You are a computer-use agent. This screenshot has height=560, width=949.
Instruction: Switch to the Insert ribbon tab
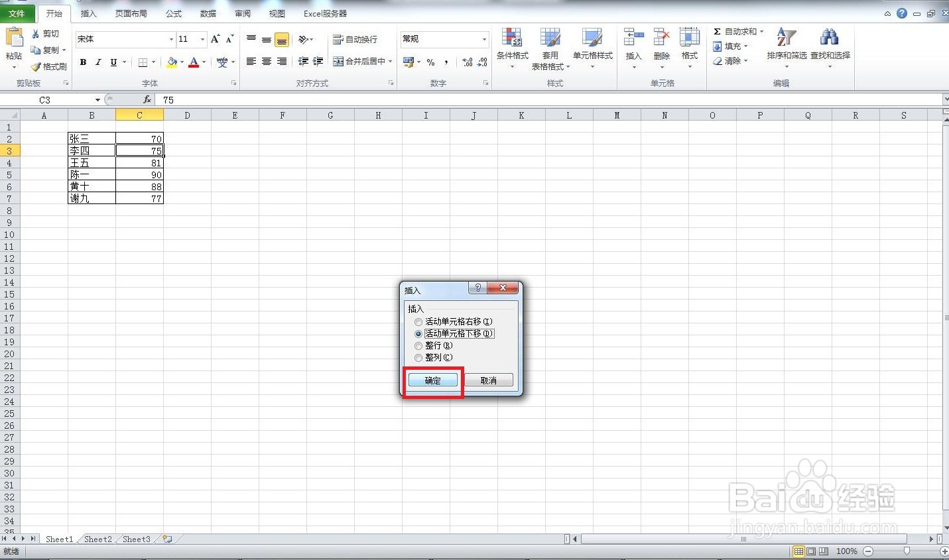(88, 13)
